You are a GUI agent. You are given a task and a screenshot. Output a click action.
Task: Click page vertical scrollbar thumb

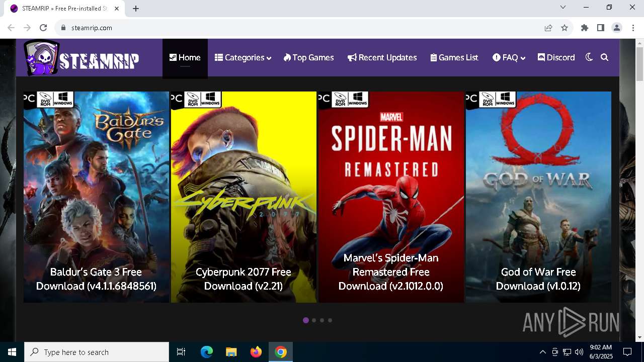coord(639,64)
